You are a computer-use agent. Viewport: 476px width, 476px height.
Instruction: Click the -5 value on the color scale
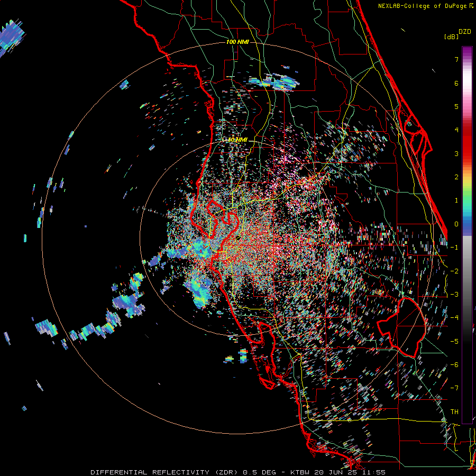click(454, 342)
